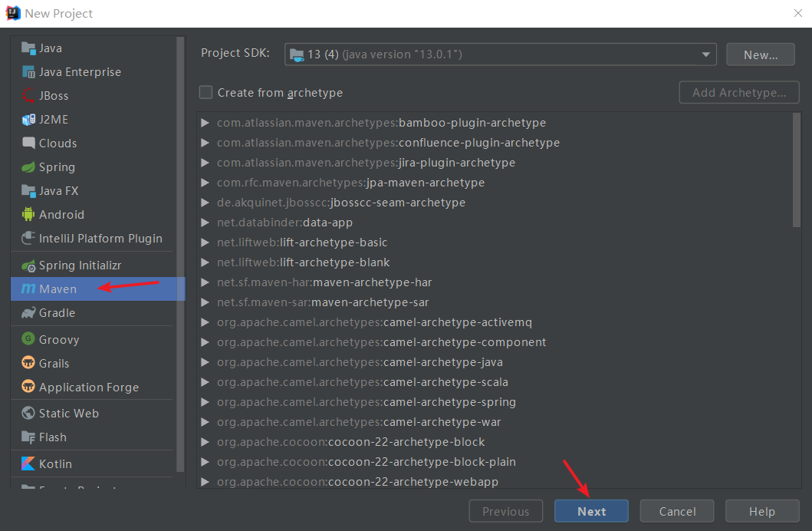Select the Static Web globe icon
812x531 pixels.
[x=28, y=413]
